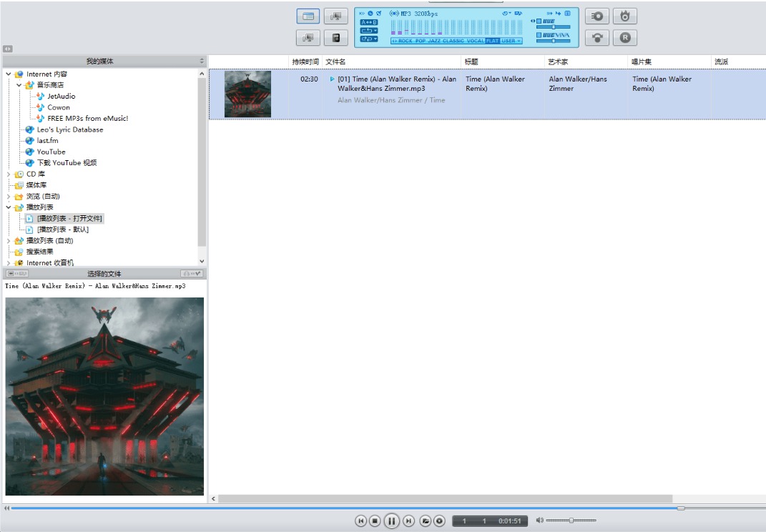Screen dimensions: 766x532
Task: Sort by the 文件名 column header
Action: pyautogui.click(x=391, y=61)
